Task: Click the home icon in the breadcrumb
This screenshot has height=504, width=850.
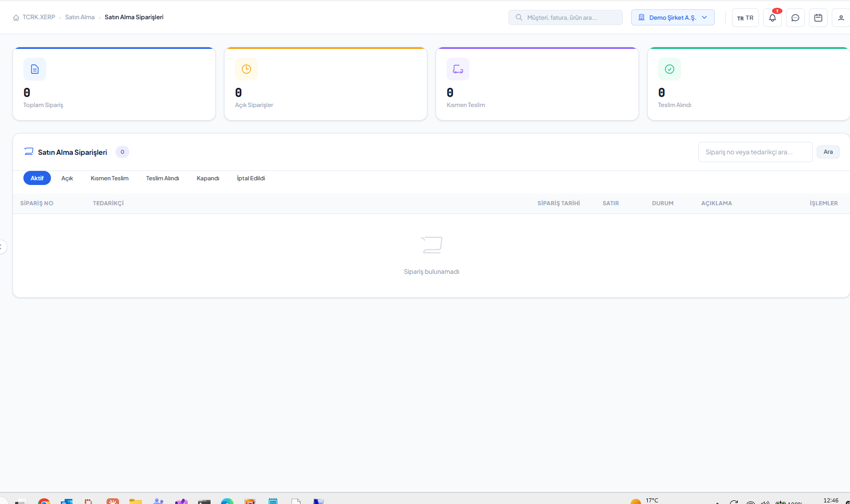Action: pyautogui.click(x=16, y=18)
